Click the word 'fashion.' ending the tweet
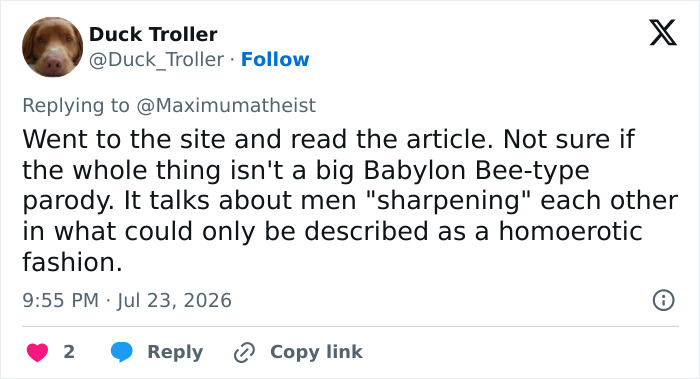The height and width of the screenshot is (379, 700). (72, 262)
